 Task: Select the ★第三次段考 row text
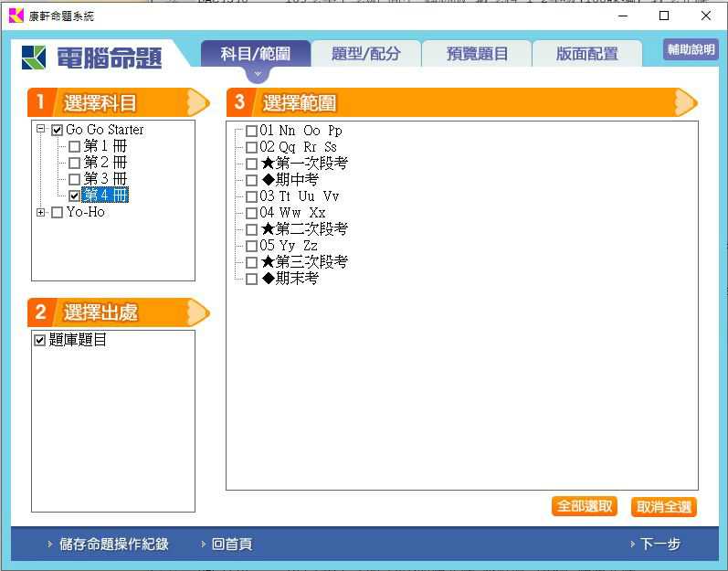pos(304,262)
